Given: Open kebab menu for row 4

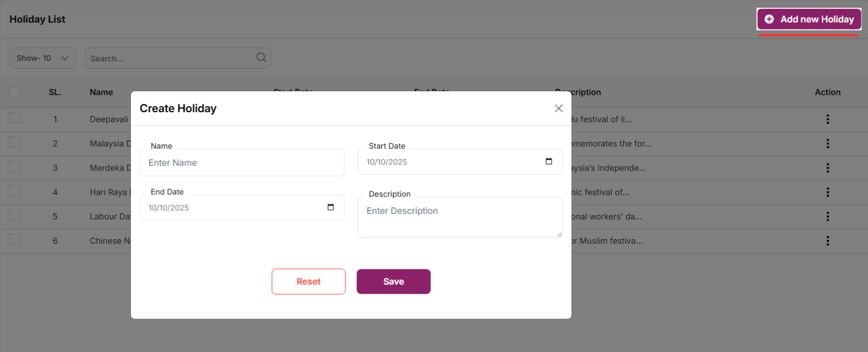Looking at the screenshot, I should point(828,192).
